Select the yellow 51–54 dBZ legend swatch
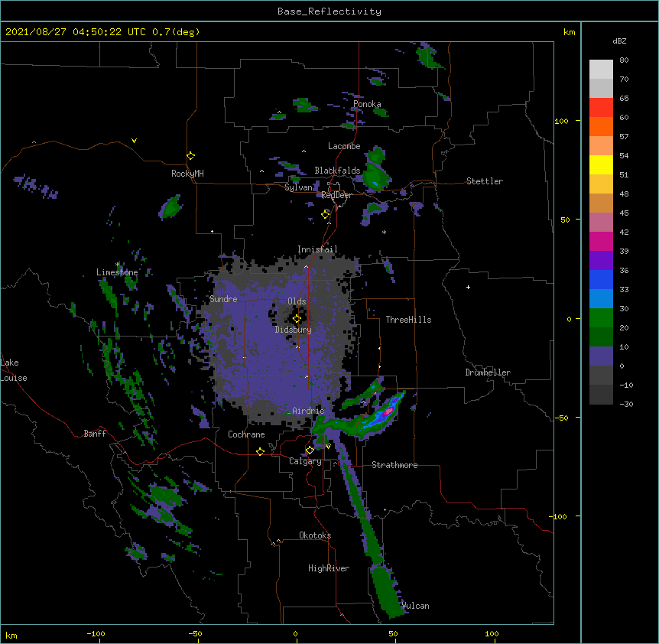The width and height of the screenshot is (659, 644). [601, 164]
